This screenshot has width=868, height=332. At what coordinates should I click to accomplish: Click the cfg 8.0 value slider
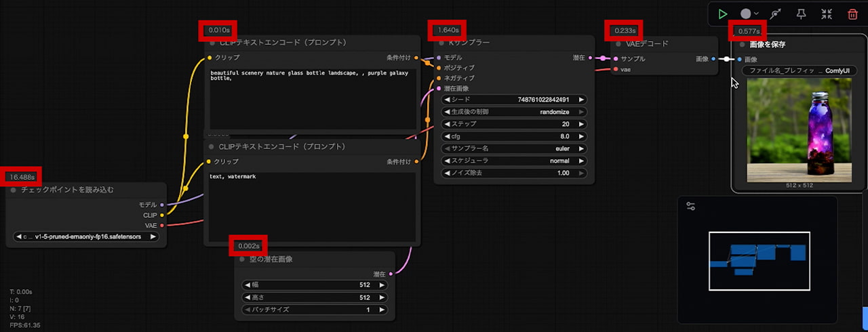point(514,136)
